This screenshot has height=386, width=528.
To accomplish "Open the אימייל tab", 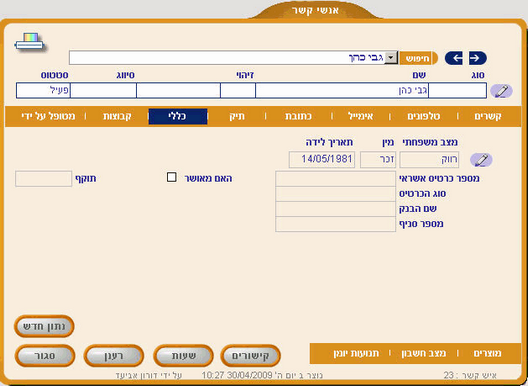I will pyautogui.click(x=360, y=116).
